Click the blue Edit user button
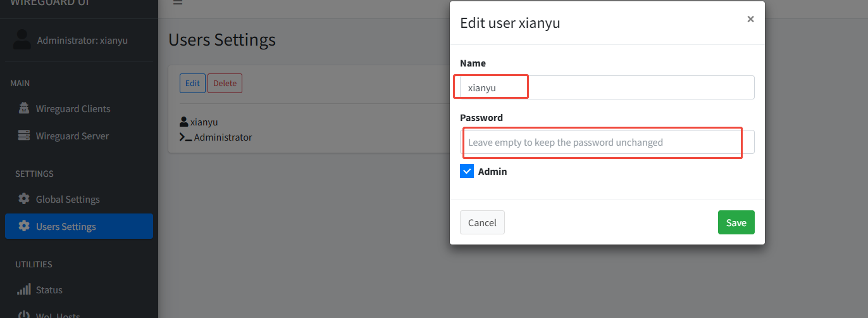Viewport: 868px width, 318px height. (x=192, y=83)
